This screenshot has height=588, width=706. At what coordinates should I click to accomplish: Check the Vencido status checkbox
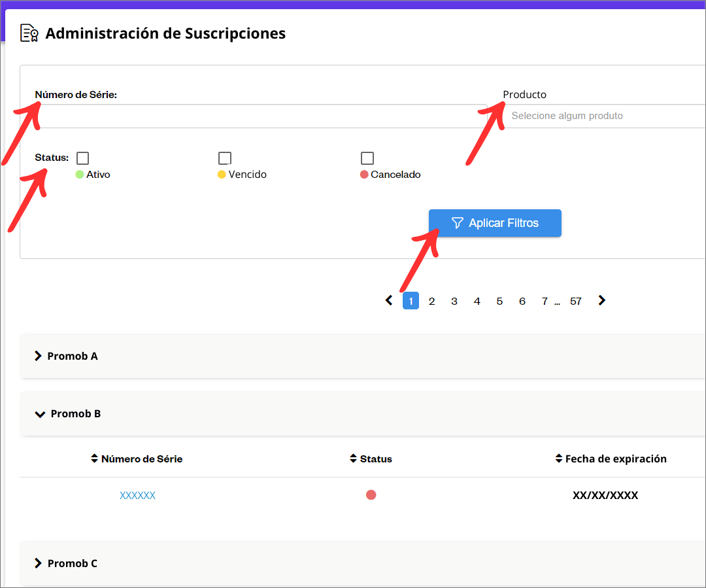[225, 158]
